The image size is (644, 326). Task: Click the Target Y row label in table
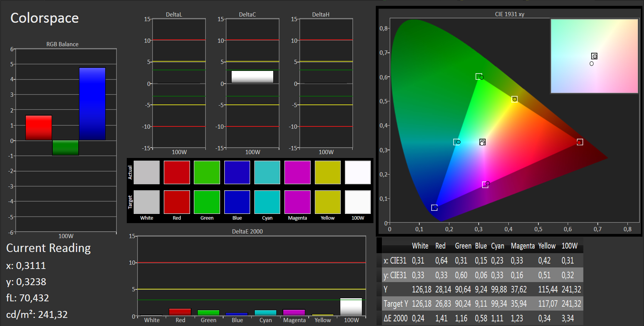coord(395,304)
